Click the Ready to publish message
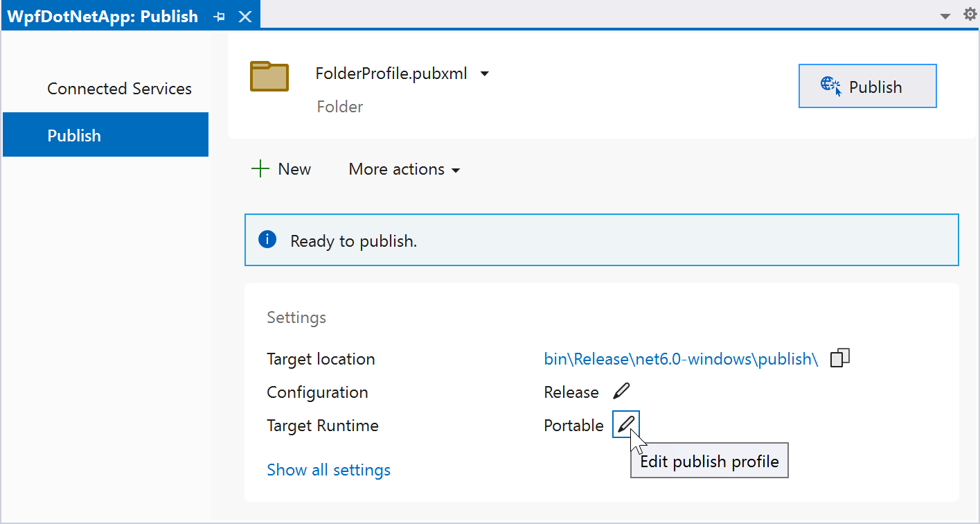 tap(353, 241)
